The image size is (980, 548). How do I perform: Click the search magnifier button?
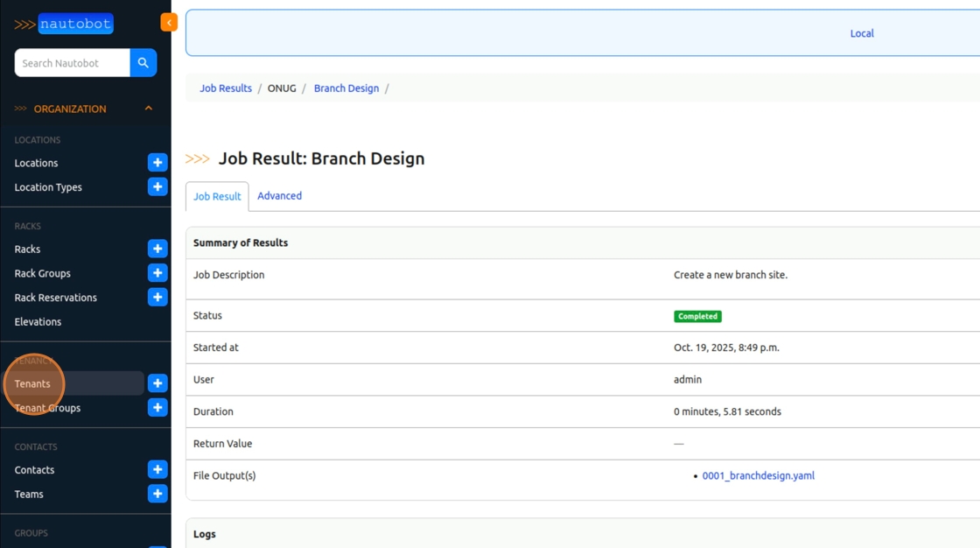143,63
